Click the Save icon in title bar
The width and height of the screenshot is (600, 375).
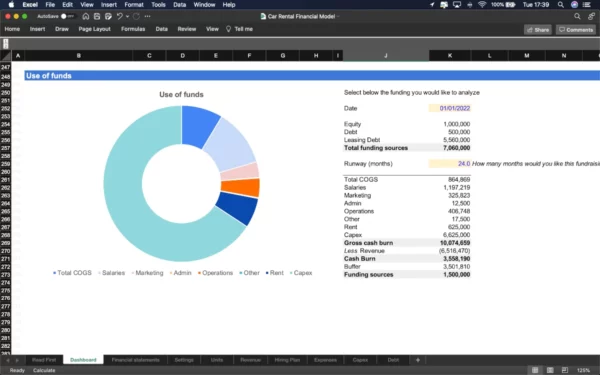(97, 16)
